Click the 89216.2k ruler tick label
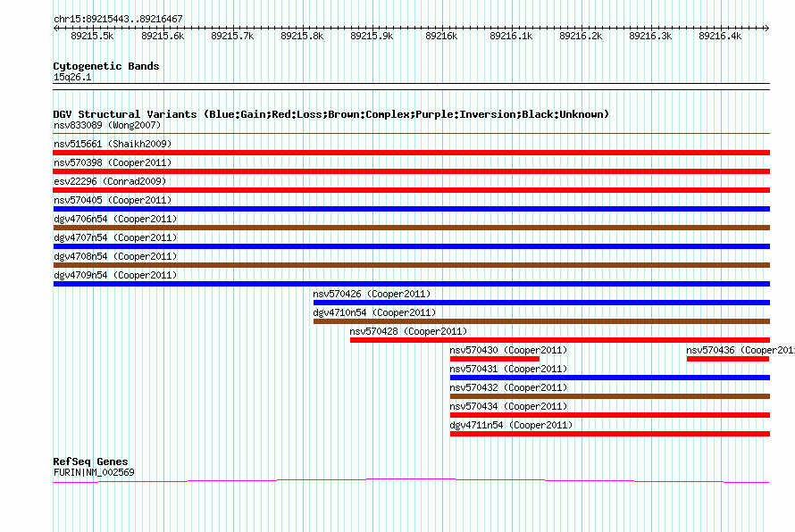The height and width of the screenshot is (532, 795). (x=581, y=36)
